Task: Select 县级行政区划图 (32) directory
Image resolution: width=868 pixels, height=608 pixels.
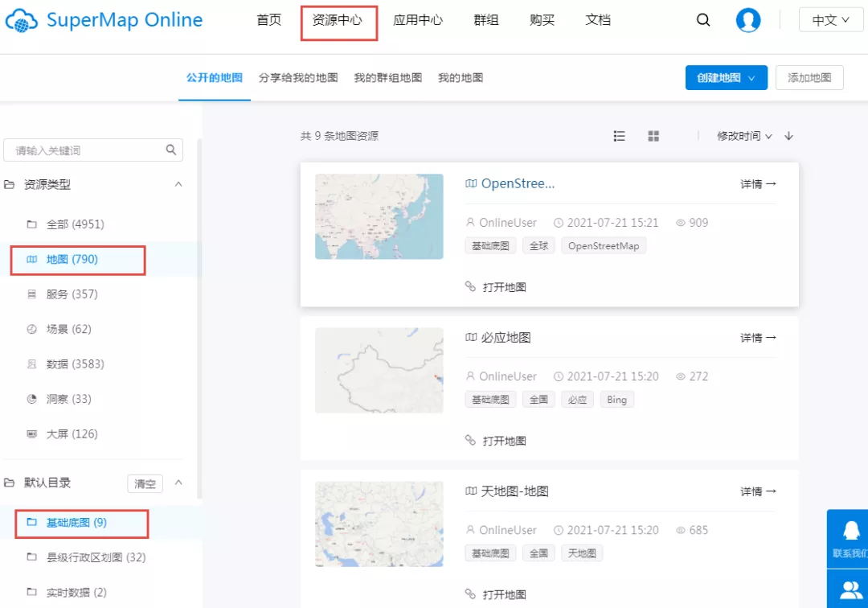Action: [x=96, y=557]
